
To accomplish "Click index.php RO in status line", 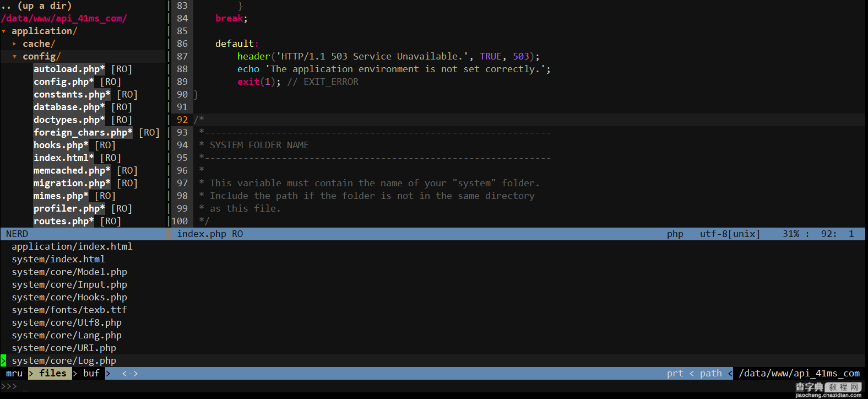I will point(210,234).
